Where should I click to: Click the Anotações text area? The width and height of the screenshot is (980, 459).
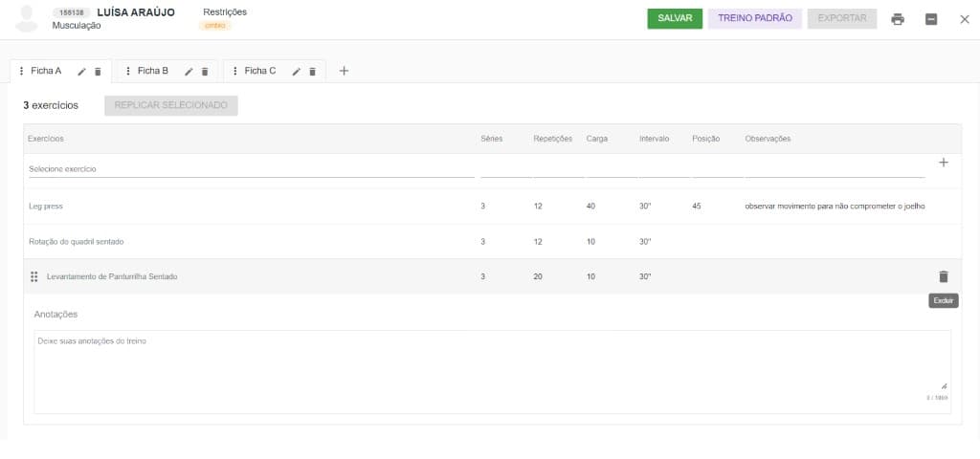point(493,372)
